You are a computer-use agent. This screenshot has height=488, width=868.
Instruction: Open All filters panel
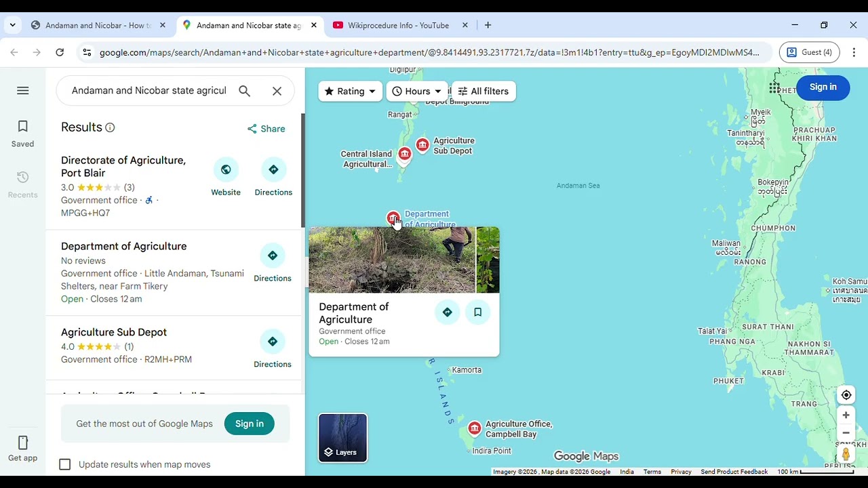point(484,91)
